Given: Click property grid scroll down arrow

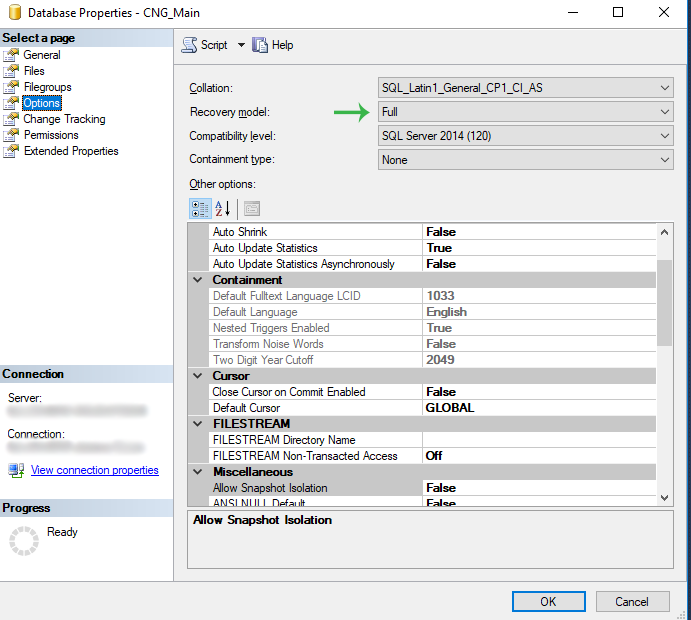Looking at the screenshot, I should pyautogui.click(x=665, y=497).
